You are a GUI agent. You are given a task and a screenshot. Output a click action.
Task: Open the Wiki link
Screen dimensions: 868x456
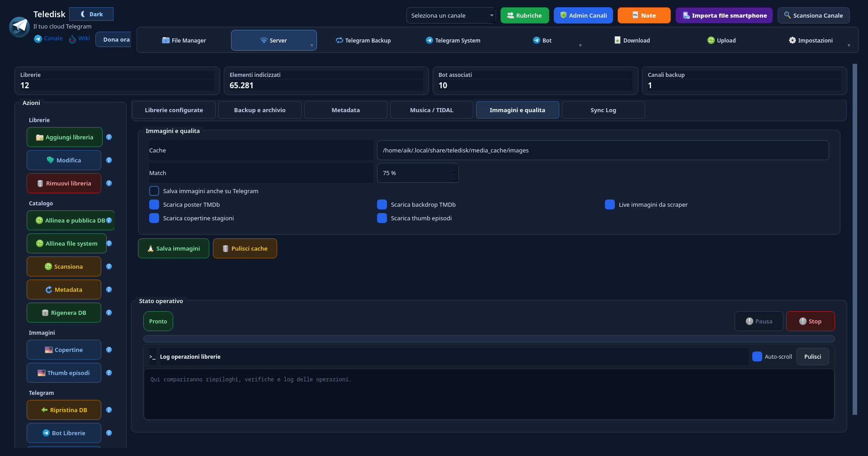click(80, 38)
